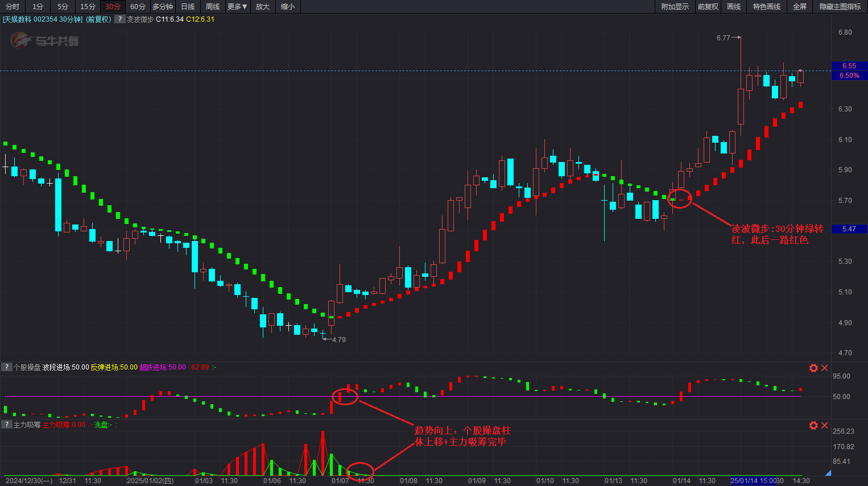Viewport: 868px width, 486px height.
Task: Click the 2025/01/02(四) date label
Action: point(150,481)
